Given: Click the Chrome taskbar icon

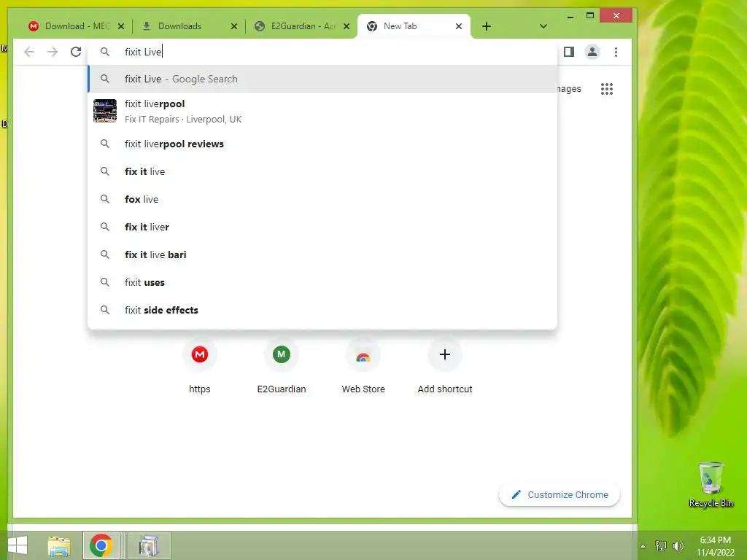Looking at the screenshot, I should click(101, 545).
